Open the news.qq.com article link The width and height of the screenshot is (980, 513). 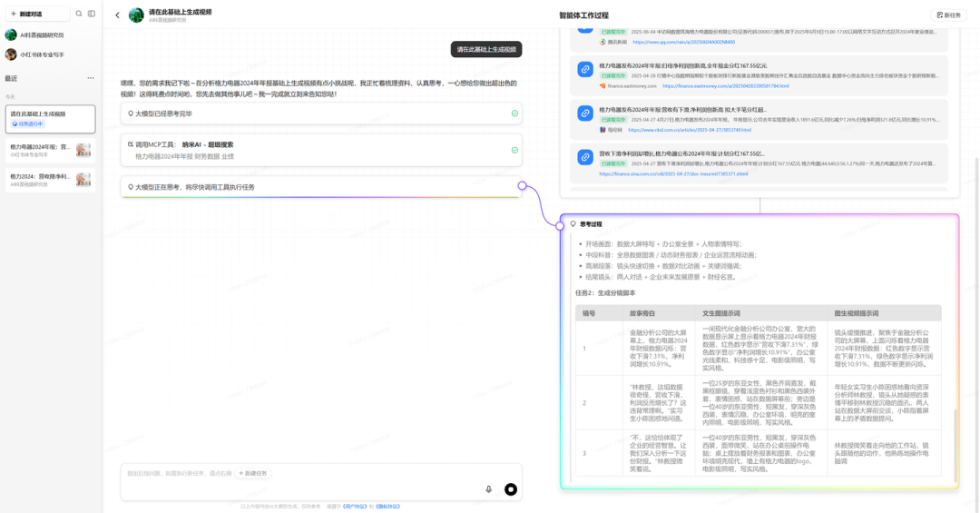[684, 42]
